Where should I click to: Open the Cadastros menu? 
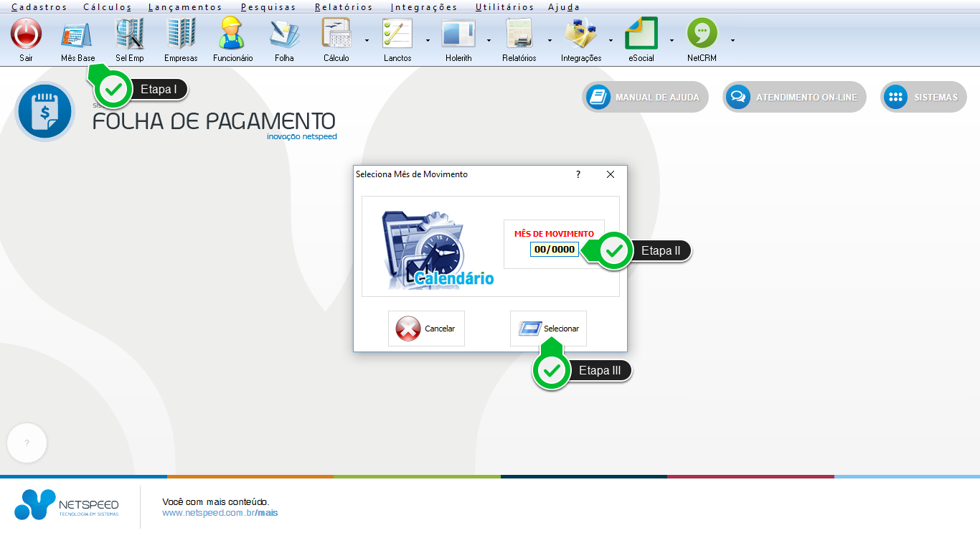pyautogui.click(x=39, y=7)
